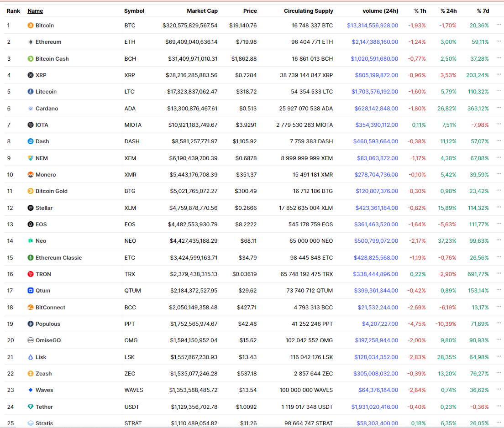Sort by volume (24h) column header
Viewport: 504px width, 428px height.
tap(380, 11)
